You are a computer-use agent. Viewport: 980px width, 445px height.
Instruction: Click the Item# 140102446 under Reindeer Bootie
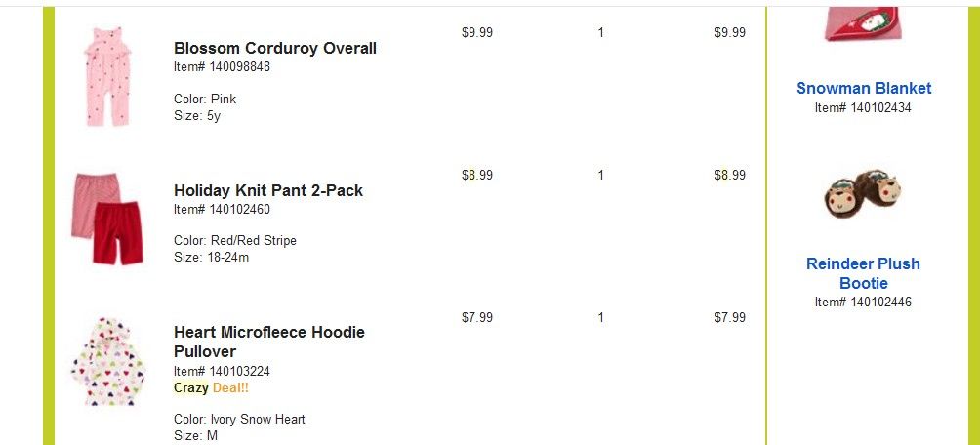point(863,302)
